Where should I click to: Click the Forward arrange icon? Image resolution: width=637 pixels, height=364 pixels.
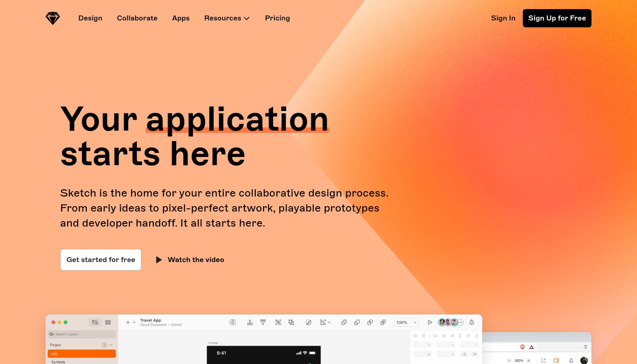[250, 322]
